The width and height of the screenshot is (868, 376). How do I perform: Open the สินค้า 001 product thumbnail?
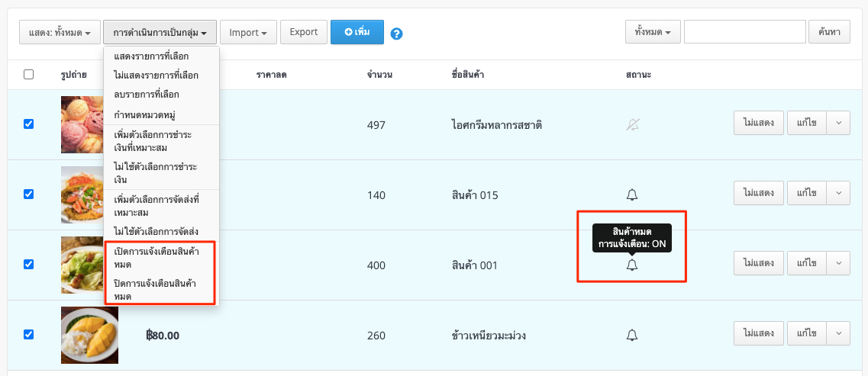82,265
